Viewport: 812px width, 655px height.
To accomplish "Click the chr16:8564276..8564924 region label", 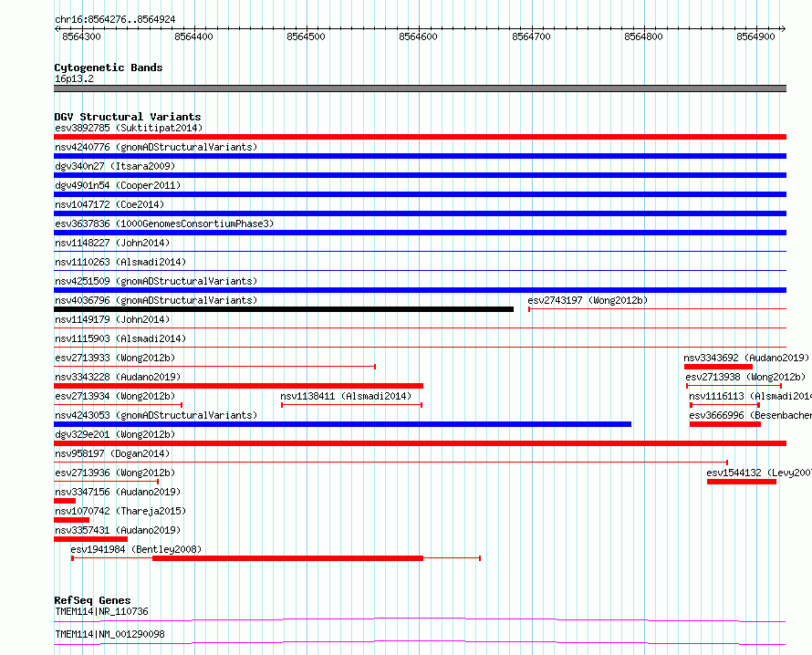I will pos(115,20).
